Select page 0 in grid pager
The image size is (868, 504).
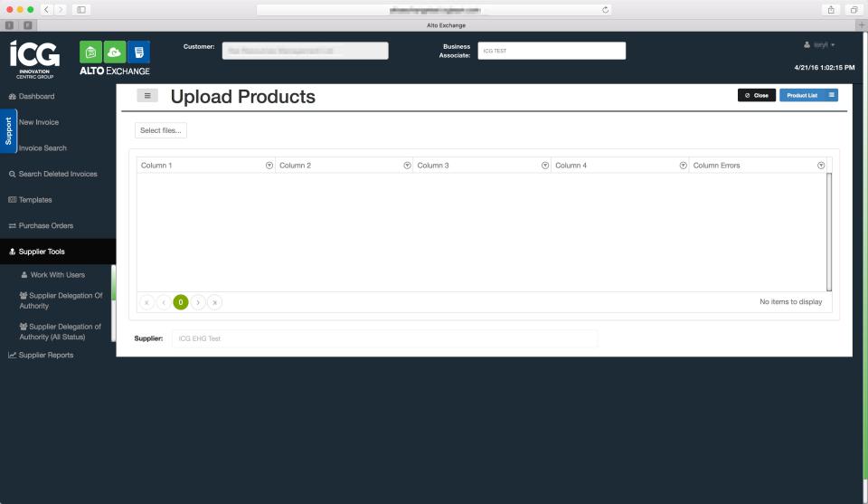181,302
